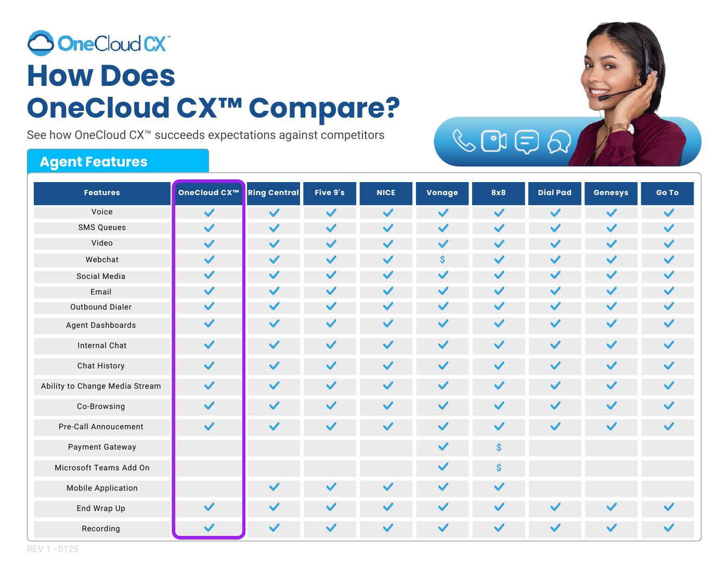Viewport: 728px width, 563px height.
Task: Click the OneCloud CX checkmark in Email row
Action: (x=209, y=290)
